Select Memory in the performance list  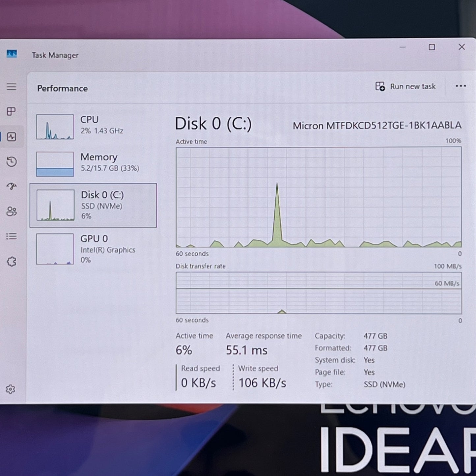click(x=93, y=164)
